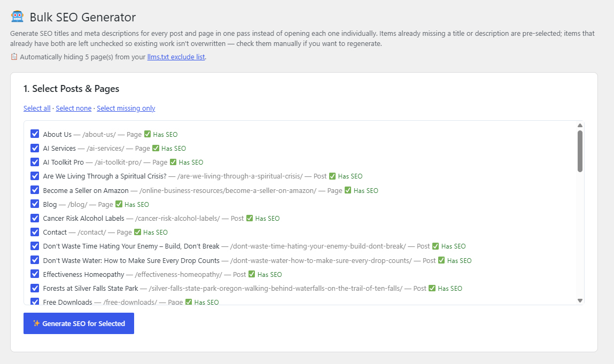
Task: Click the green checkmark for Spiritual Crisis post
Action: click(332, 176)
